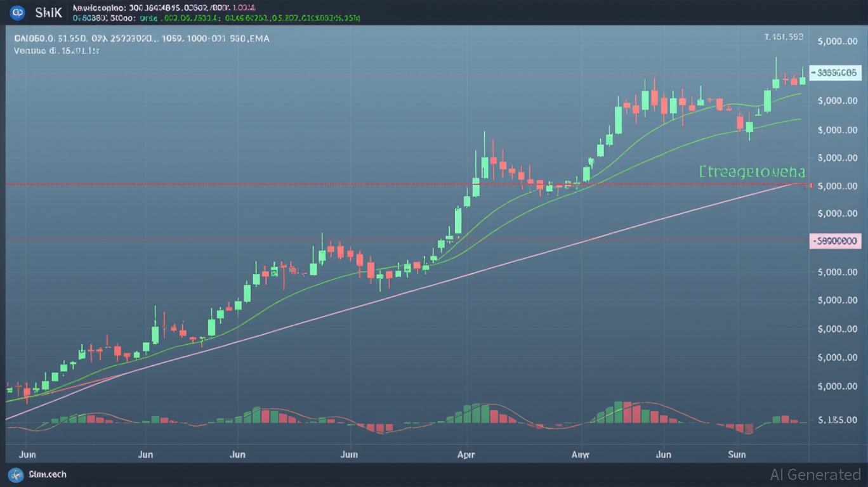Image resolution: width=868 pixels, height=487 pixels.
Task: Click the blue logo icon beside ShiK
Action: (18, 12)
